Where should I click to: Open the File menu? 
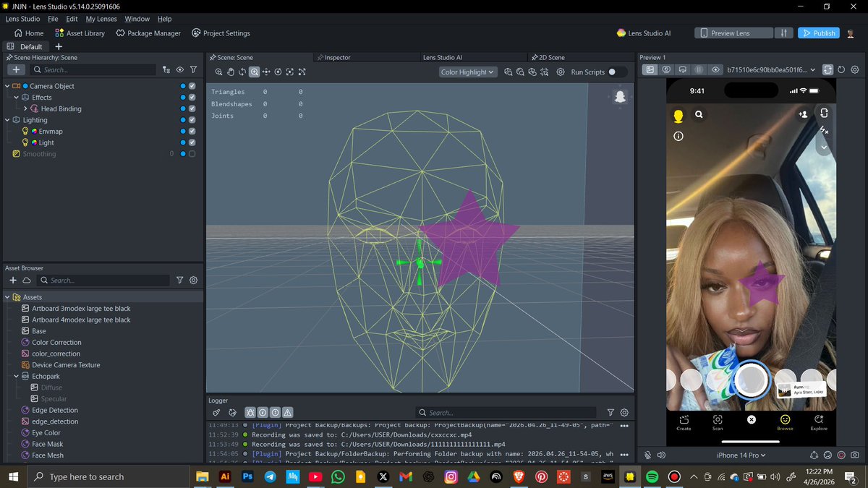tap(53, 19)
